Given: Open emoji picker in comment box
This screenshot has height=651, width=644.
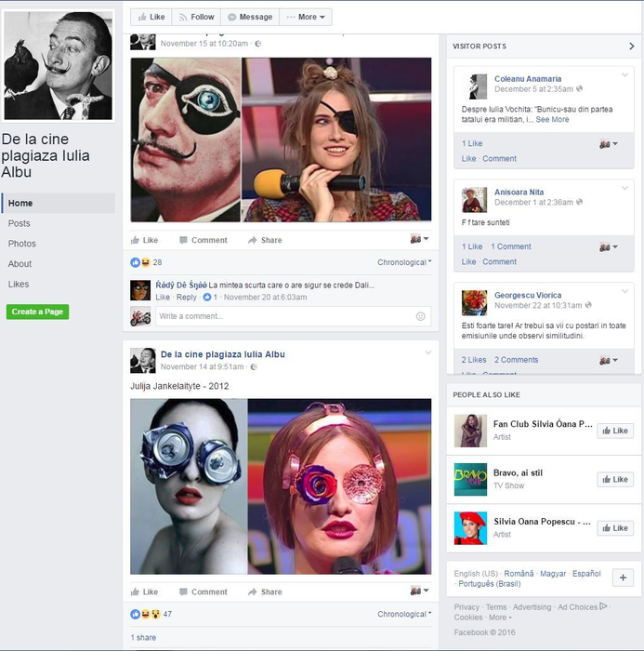Looking at the screenshot, I should 420,316.
